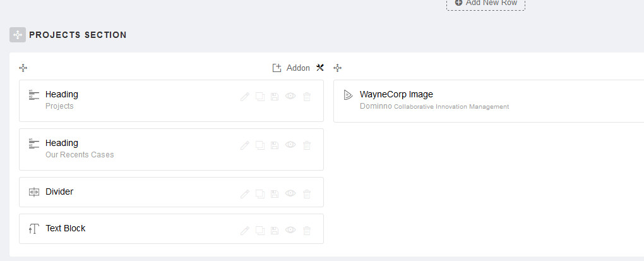Duplicate the Projects heading addon

(259, 97)
